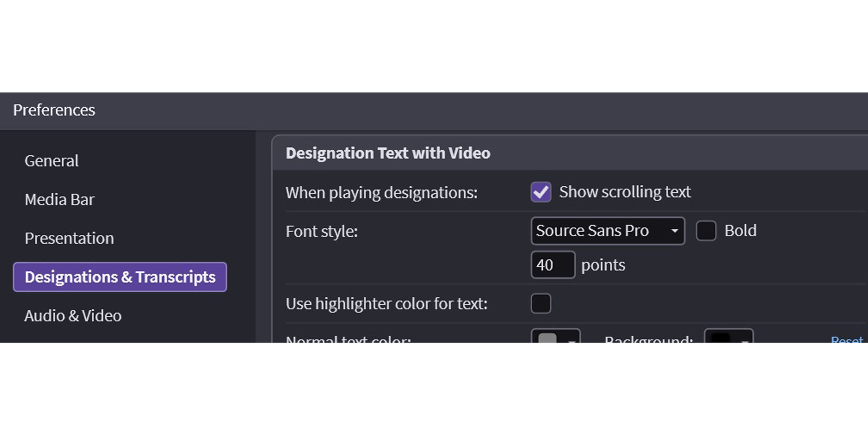Image resolution: width=868 pixels, height=434 pixels.
Task: Click the Designations & Transcripts section
Action: coord(120,277)
